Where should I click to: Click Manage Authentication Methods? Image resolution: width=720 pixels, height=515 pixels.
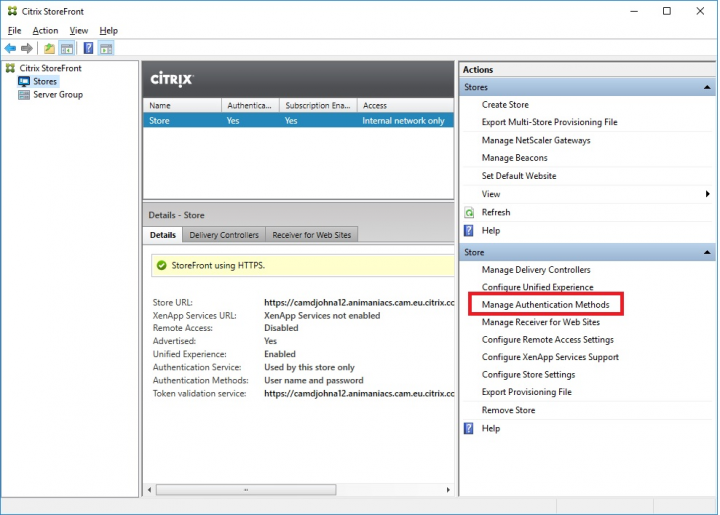pyautogui.click(x=545, y=305)
